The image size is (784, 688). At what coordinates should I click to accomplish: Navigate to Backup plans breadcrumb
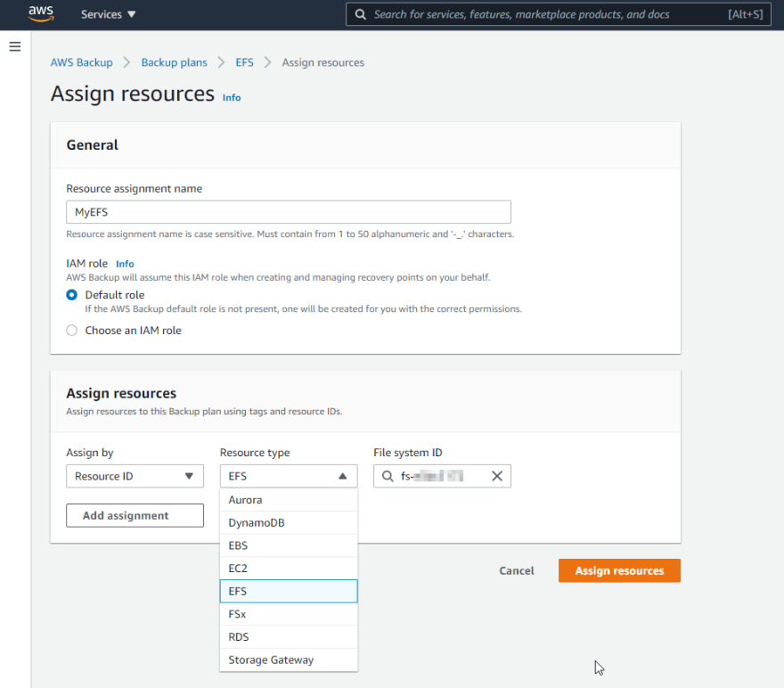(x=174, y=62)
